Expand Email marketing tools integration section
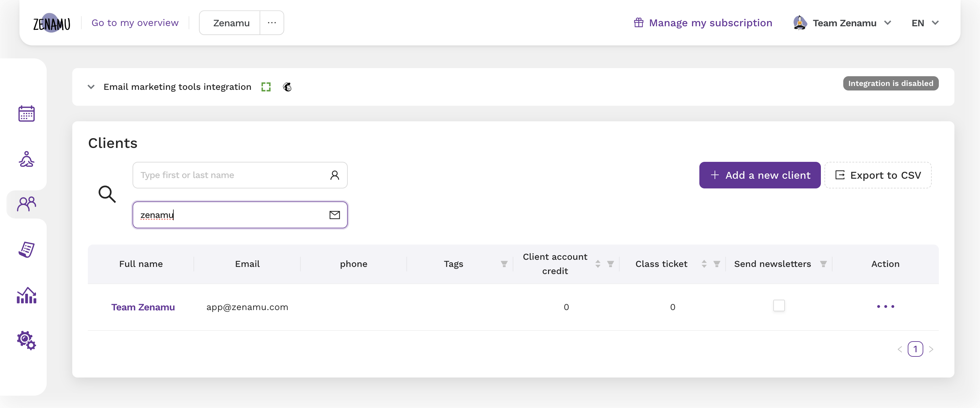The image size is (980, 408). point(91,87)
